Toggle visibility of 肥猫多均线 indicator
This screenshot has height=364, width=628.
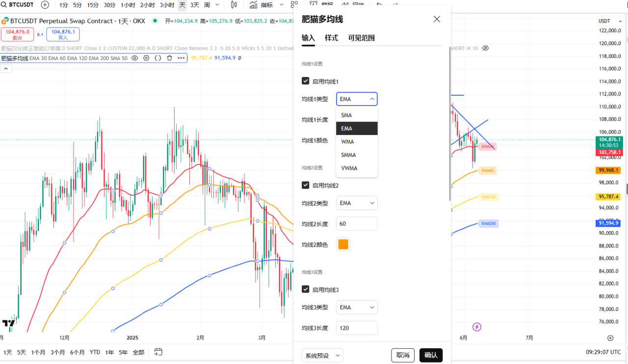(x=135, y=58)
